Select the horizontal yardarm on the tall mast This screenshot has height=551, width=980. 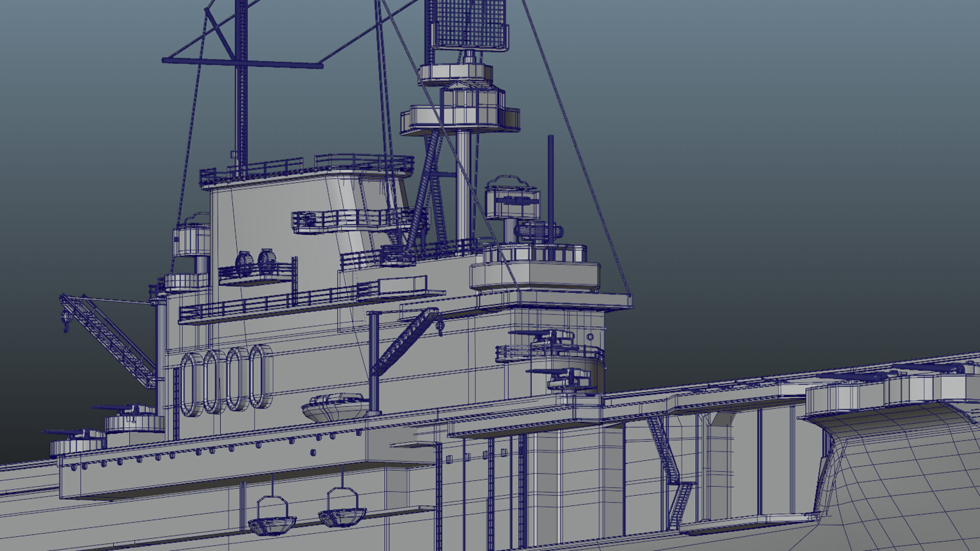coord(242,63)
